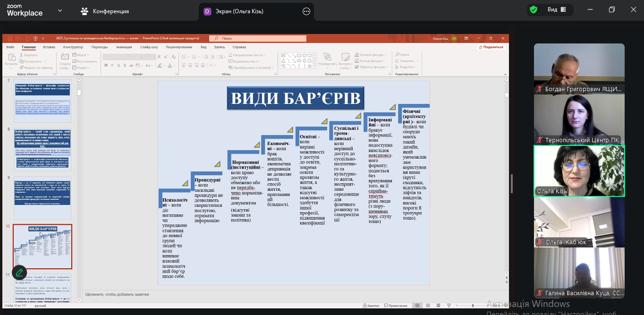Open the Zoom Workplace dropdown arrow
Image resolution: width=644 pixels, height=315 pixels.
(60, 10)
